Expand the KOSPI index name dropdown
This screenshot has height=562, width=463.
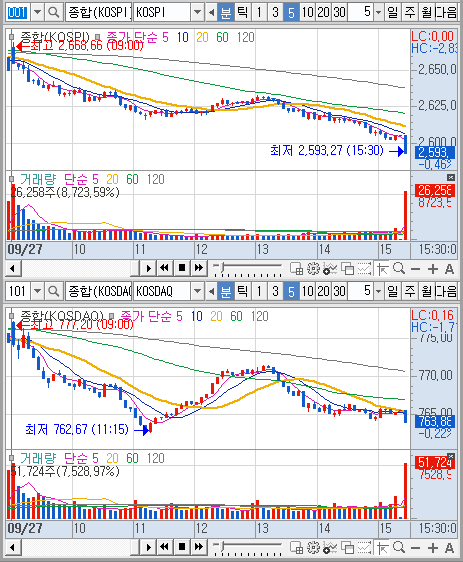pos(197,13)
